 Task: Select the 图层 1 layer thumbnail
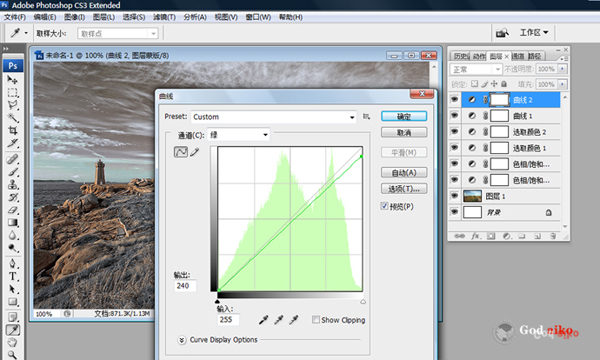click(x=472, y=196)
